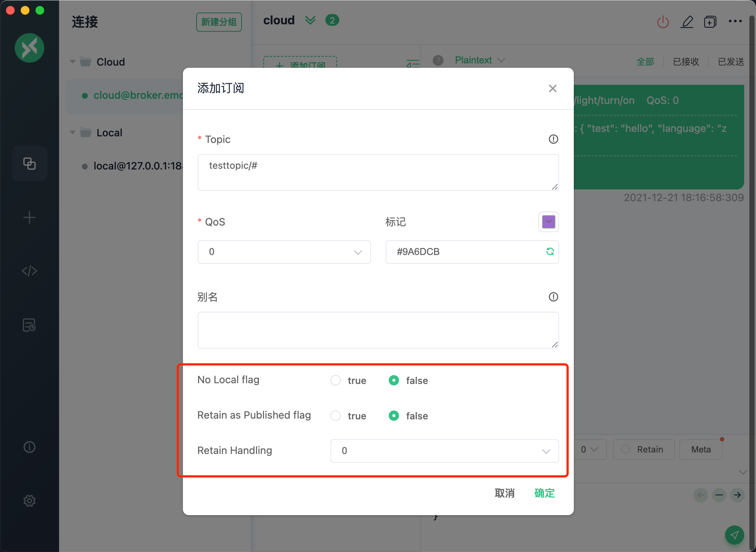Viewport: 756px width, 552px height.
Task: Expand the Retain Handling dropdown
Action: 545,451
